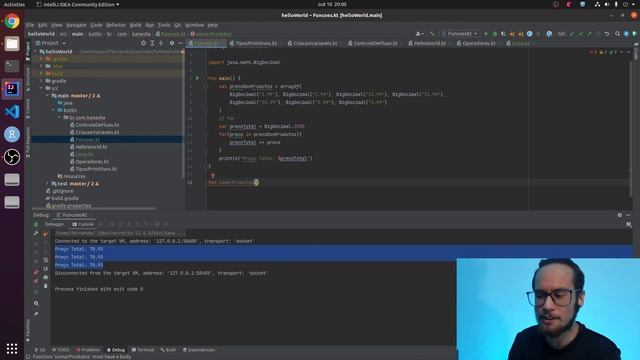The height and width of the screenshot is (360, 640).
Task: Click the build hammer icon
Action: click(x=432, y=34)
